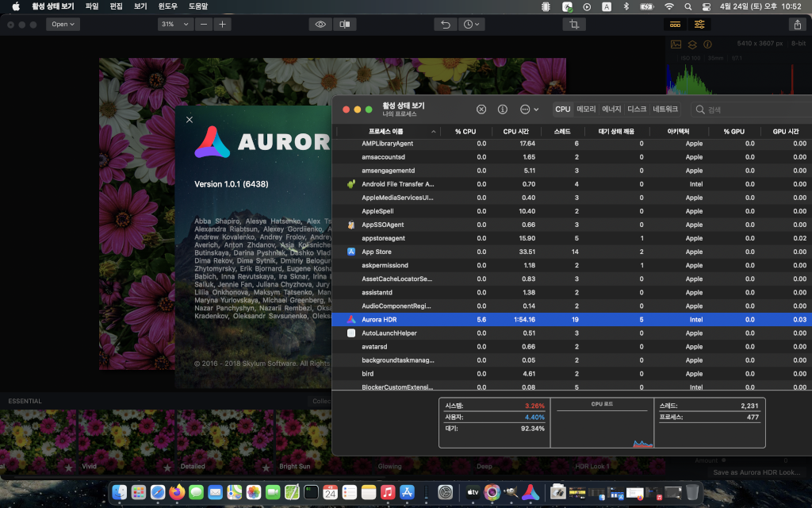
Task: Select the App Store process row
Action: (x=572, y=252)
